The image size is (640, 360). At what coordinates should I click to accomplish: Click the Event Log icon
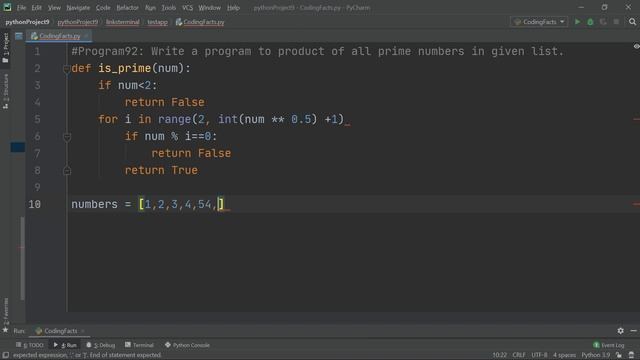click(x=596, y=345)
